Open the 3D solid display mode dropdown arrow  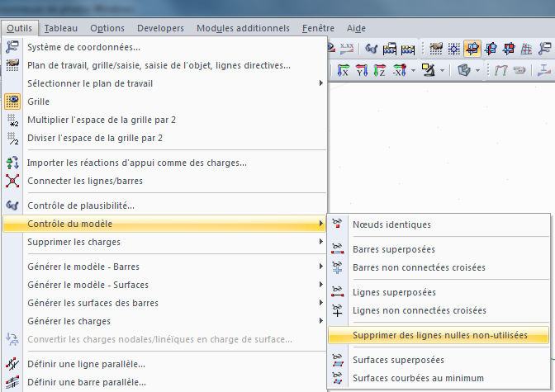click(477, 70)
